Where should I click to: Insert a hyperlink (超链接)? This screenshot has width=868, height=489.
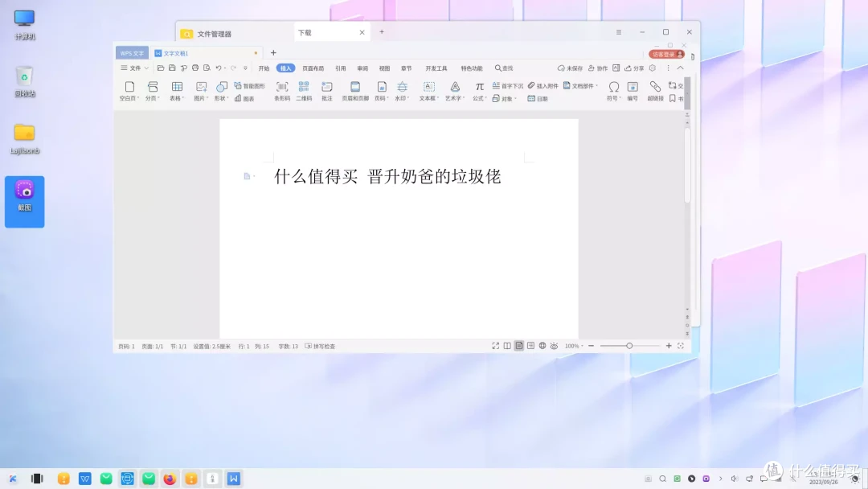click(656, 91)
